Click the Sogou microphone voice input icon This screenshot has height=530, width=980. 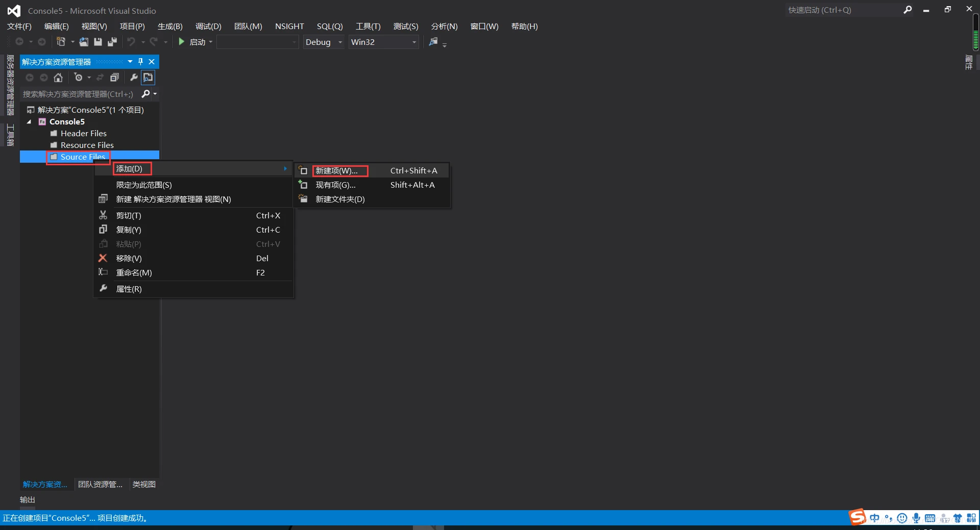(916, 518)
